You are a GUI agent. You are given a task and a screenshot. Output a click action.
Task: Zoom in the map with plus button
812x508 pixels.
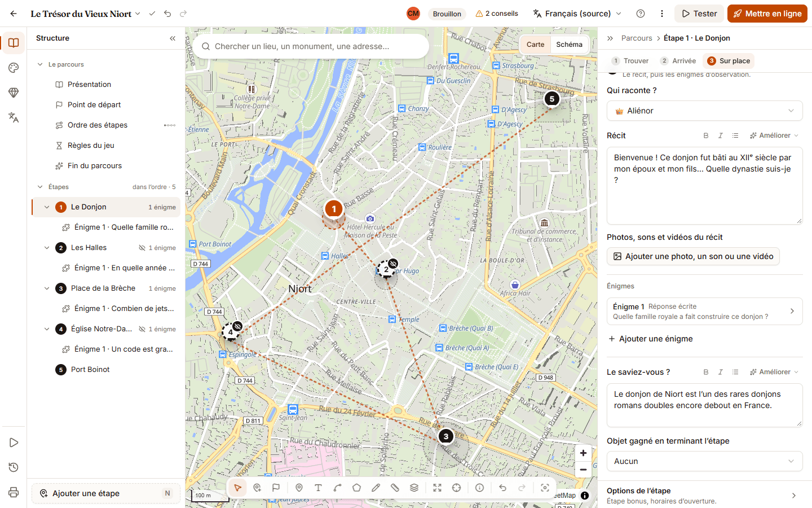click(x=583, y=453)
